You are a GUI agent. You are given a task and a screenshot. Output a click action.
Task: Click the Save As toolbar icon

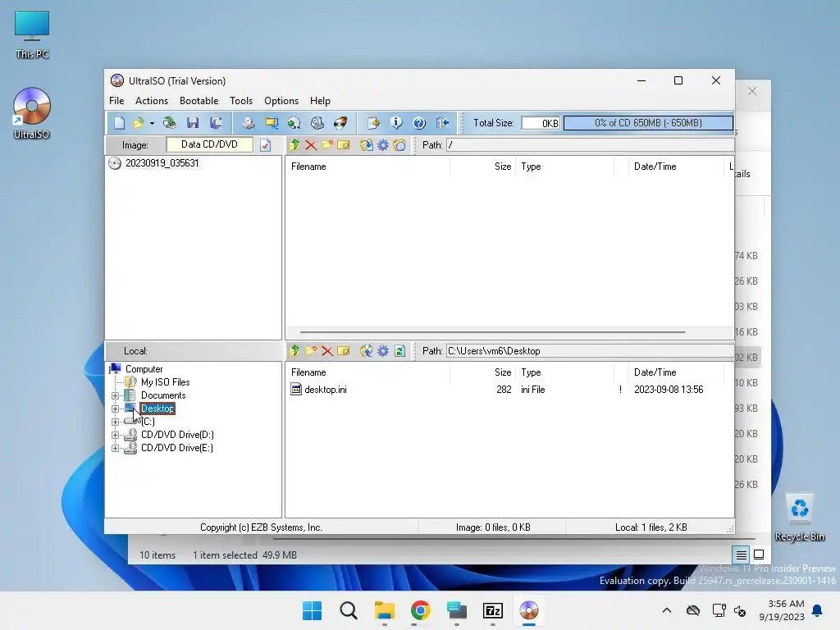[x=216, y=123]
